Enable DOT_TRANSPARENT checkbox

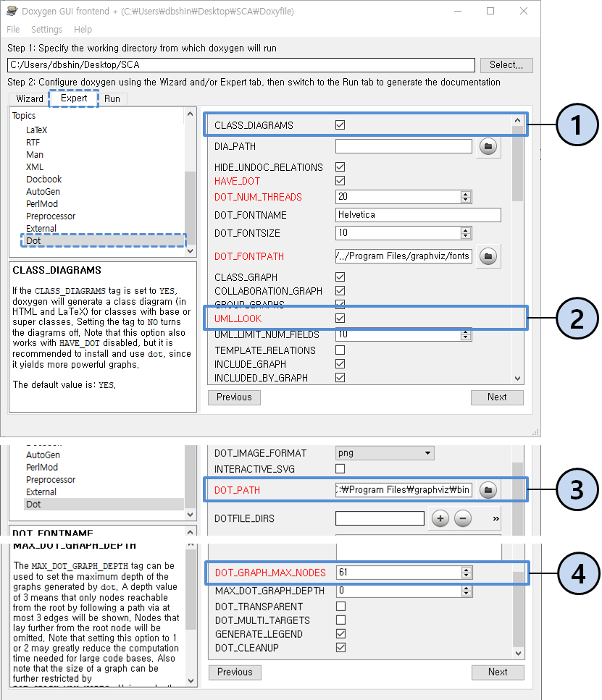[340, 606]
